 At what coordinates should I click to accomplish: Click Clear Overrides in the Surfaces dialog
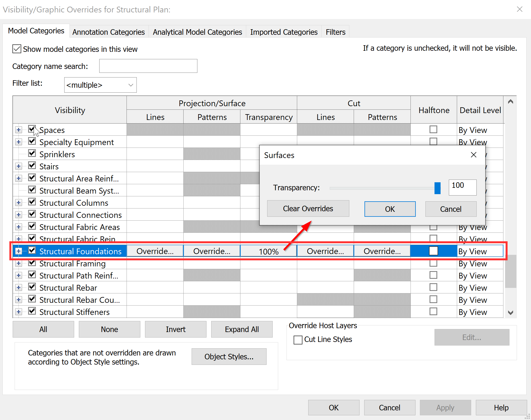(x=308, y=208)
